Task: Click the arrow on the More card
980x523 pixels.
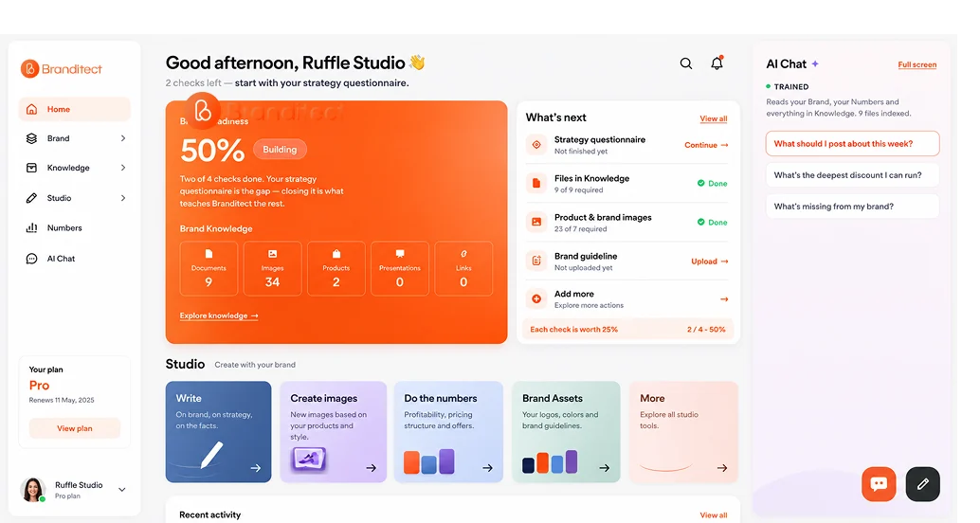Action: click(x=722, y=468)
